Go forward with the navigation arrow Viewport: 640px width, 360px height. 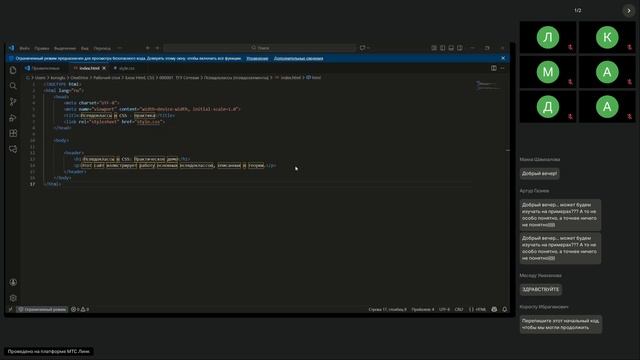pyautogui.click(x=157, y=48)
